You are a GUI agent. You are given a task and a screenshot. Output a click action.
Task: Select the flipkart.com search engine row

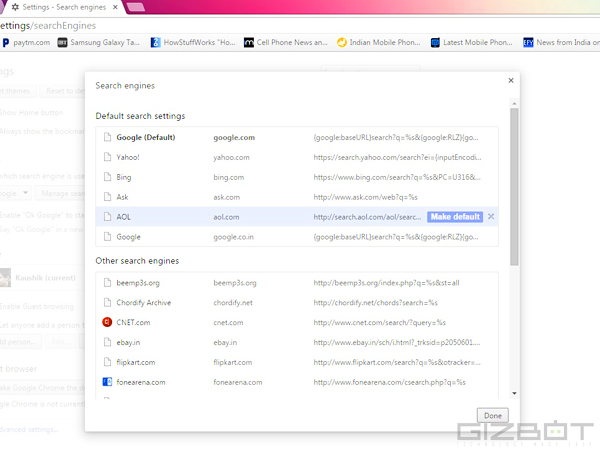click(x=300, y=362)
